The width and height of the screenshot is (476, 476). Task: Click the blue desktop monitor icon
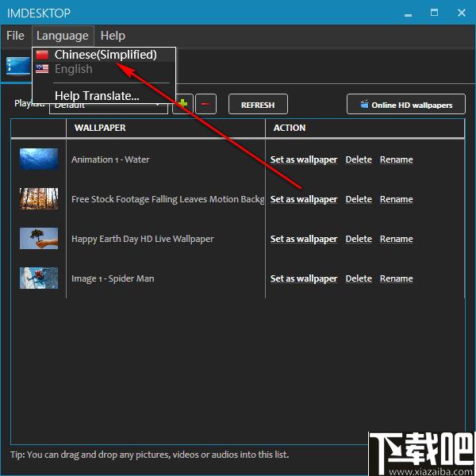coord(18,66)
